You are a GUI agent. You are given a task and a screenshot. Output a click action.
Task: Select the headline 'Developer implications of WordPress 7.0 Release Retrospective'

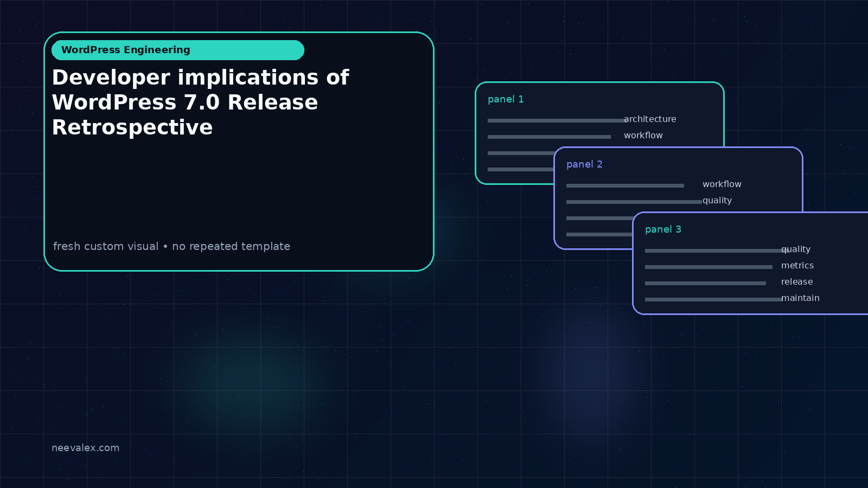(201, 102)
